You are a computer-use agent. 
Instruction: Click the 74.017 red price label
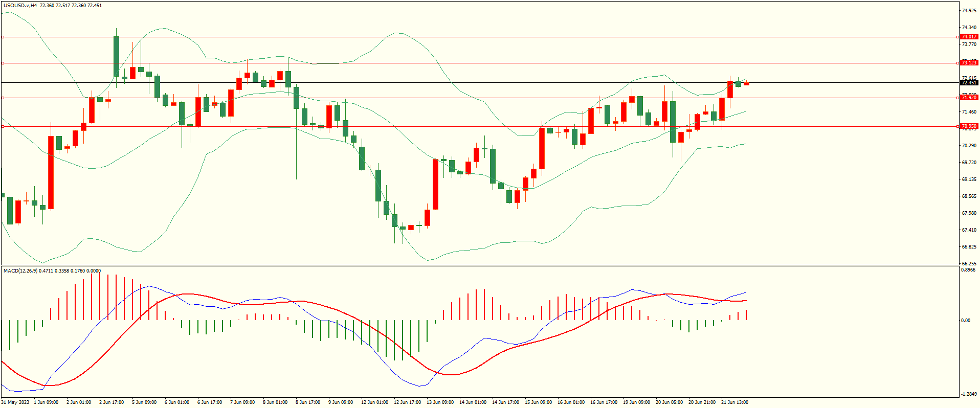click(x=969, y=37)
